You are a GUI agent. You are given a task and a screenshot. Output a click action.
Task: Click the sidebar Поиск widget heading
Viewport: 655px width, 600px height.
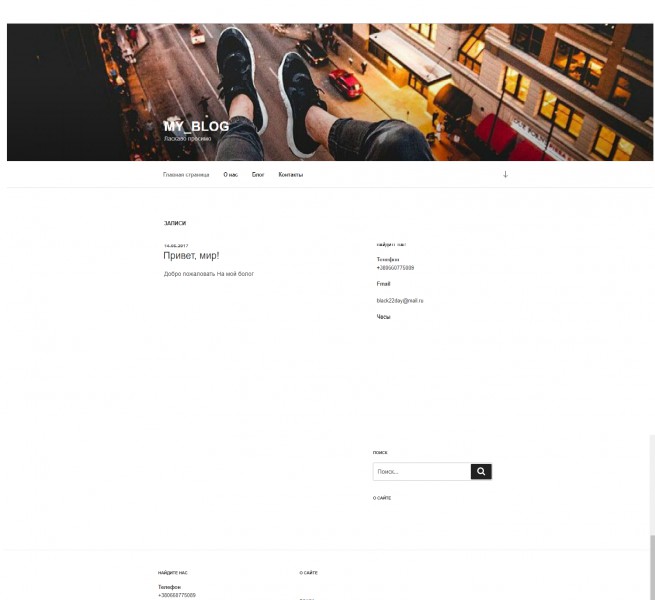coord(380,452)
